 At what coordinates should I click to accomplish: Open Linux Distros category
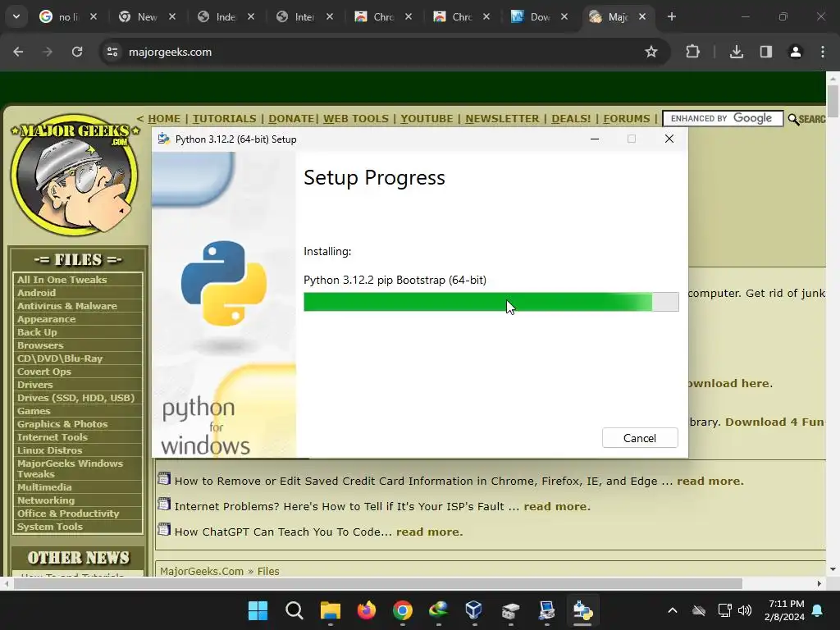pos(50,450)
